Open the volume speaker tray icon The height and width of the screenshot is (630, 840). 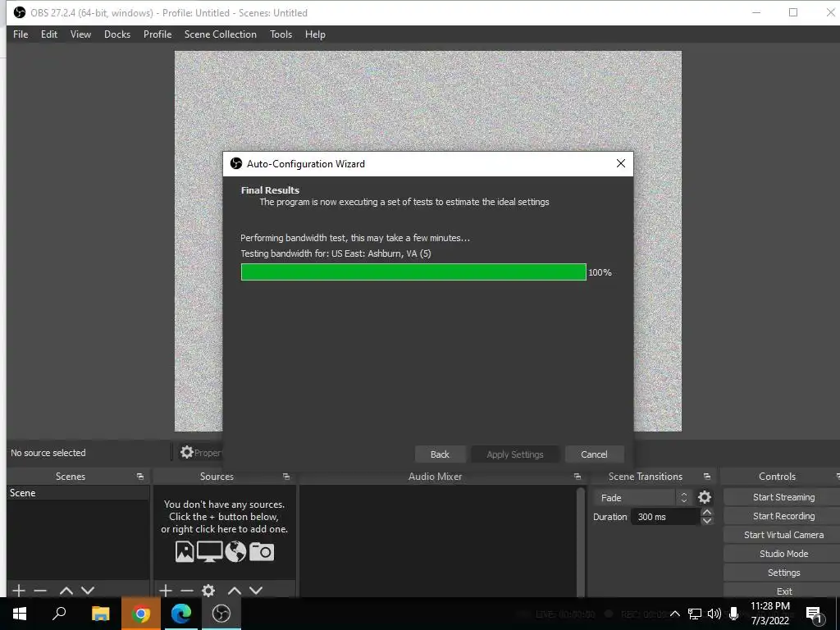coord(714,614)
